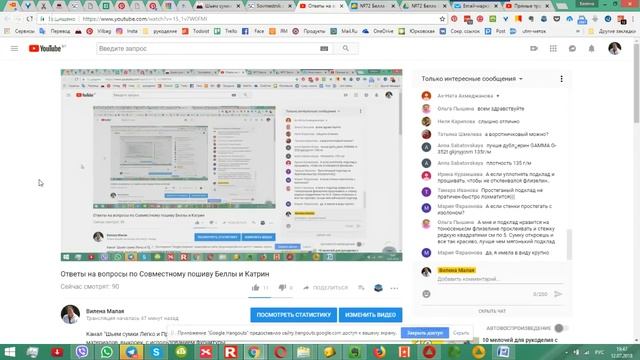
Task: Open the three-dot more actions under video
Action: pyautogui.click(x=394, y=288)
